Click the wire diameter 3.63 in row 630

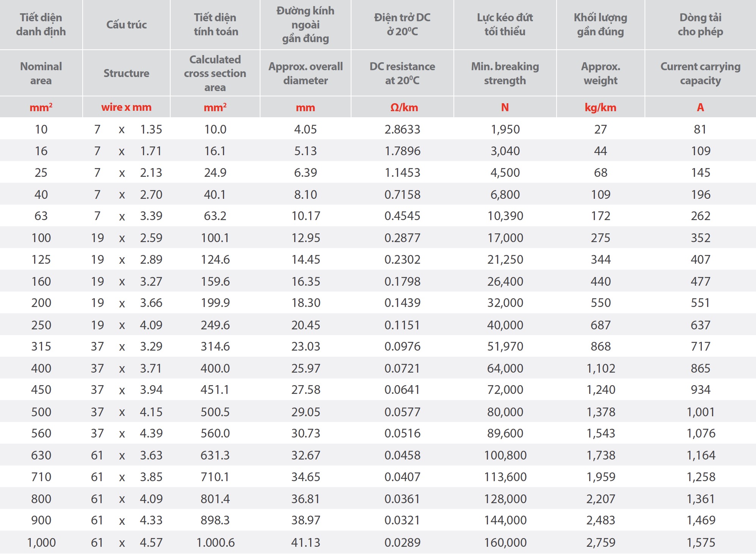click(x=151, y=455)
